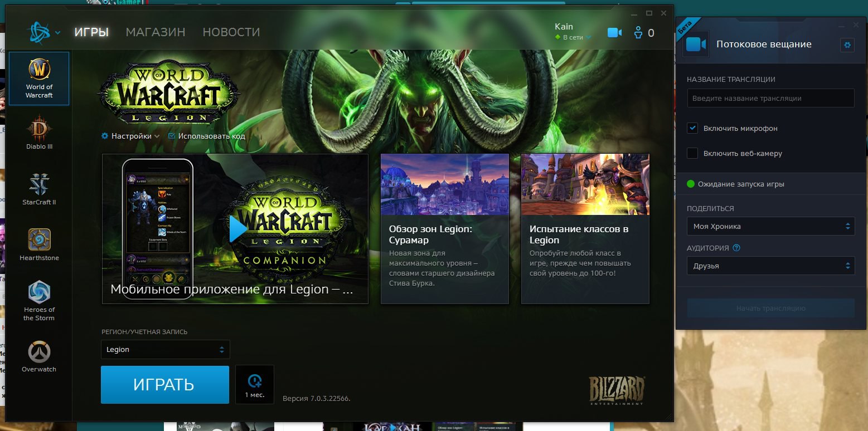Expand the Друзья audience dropdown
This screenshot has width=868, height=431.
pos(770,266)
